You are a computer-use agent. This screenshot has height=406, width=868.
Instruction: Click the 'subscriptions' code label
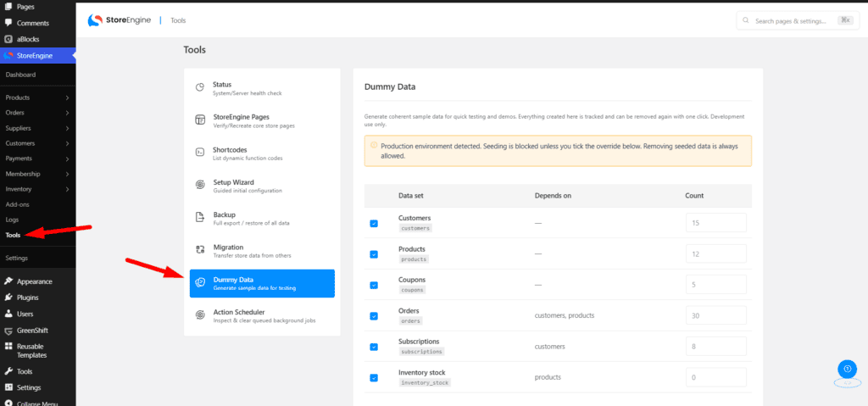coord(421,351)
